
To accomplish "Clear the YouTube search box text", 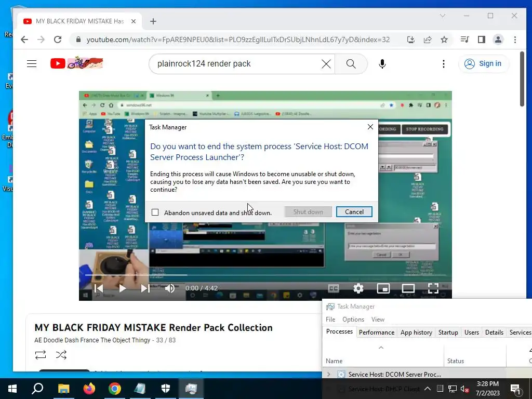I will pyautogui.click(x=326, y=64).
